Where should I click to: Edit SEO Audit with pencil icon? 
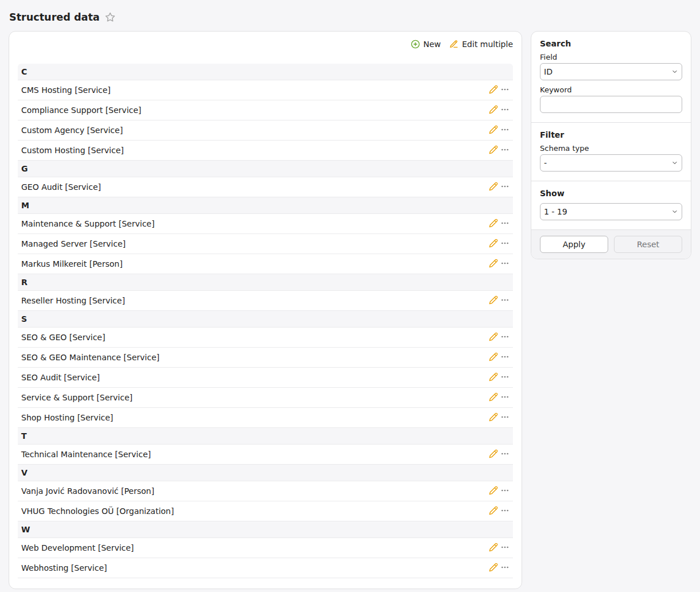coord(493,377)
